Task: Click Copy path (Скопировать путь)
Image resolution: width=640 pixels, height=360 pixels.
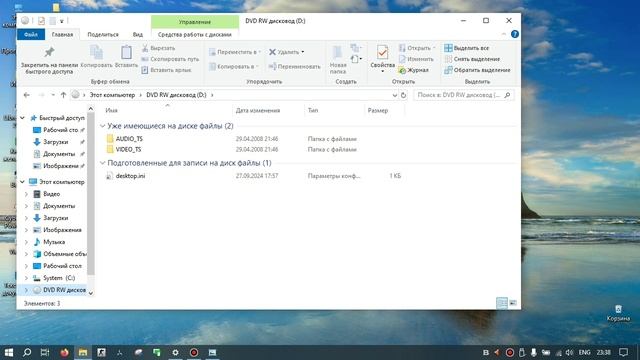Action: coord(170,59)
